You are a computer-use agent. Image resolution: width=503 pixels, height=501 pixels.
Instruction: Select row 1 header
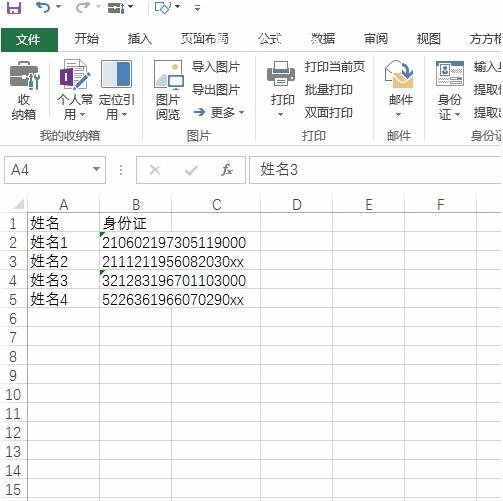point(13,223)
